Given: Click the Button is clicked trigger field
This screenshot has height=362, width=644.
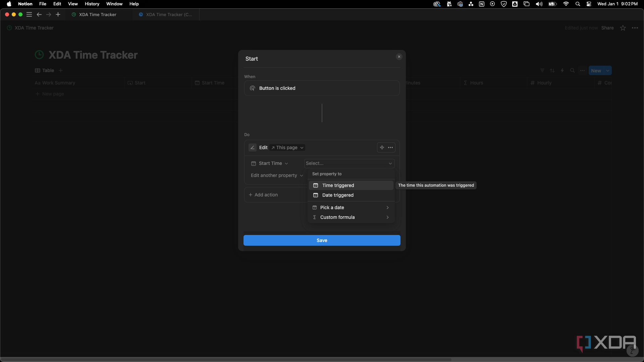Looking at the screenshot, I should click(x=322, y=88).
